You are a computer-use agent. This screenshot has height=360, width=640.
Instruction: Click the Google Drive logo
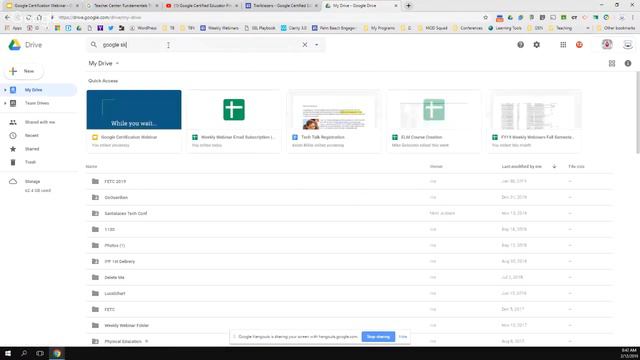click(x=15, y=45)
